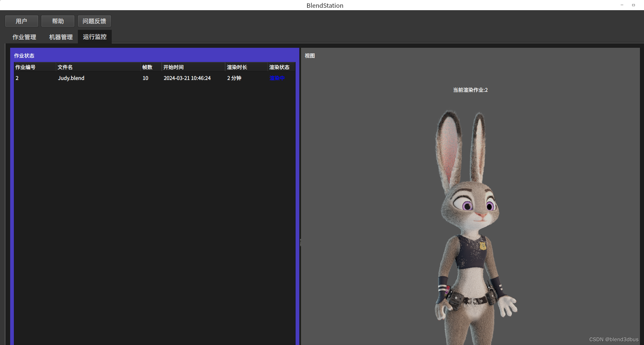Screen dimensions: 644x345
Task: Select the Judy.blend file name cell
Action: [x=71, y=78]
